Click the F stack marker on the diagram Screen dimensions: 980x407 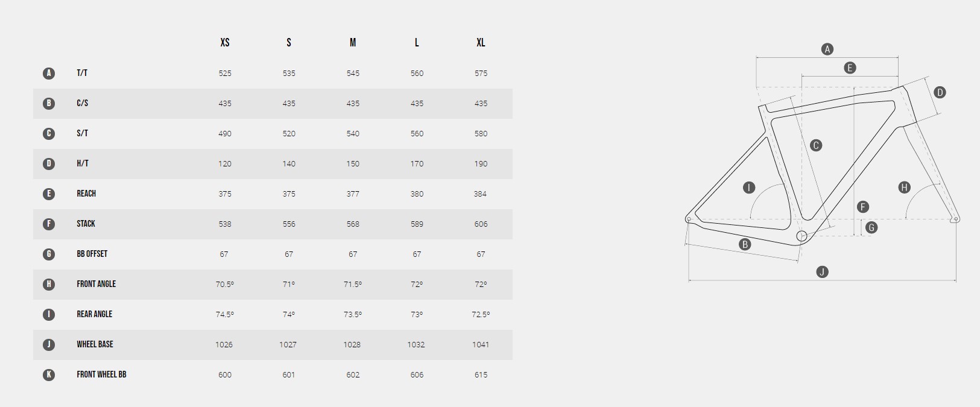[x=863, y=207]
